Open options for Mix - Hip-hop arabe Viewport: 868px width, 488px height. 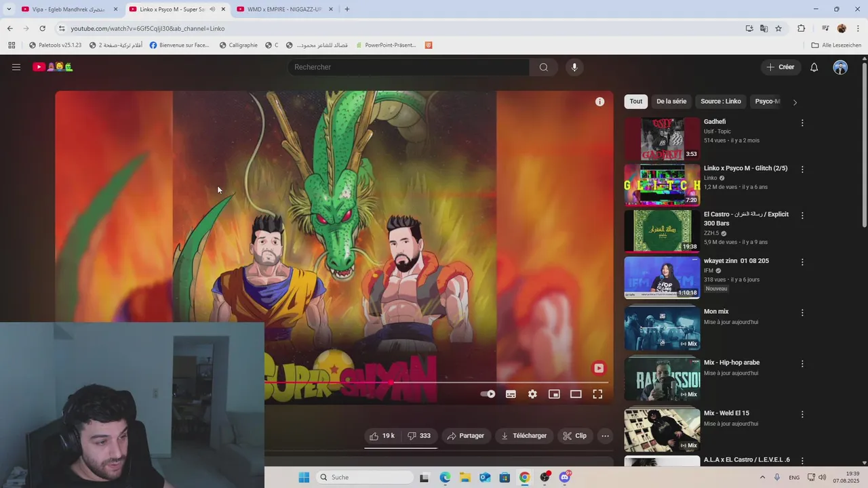pyautogui.click(x=802, y=363)
